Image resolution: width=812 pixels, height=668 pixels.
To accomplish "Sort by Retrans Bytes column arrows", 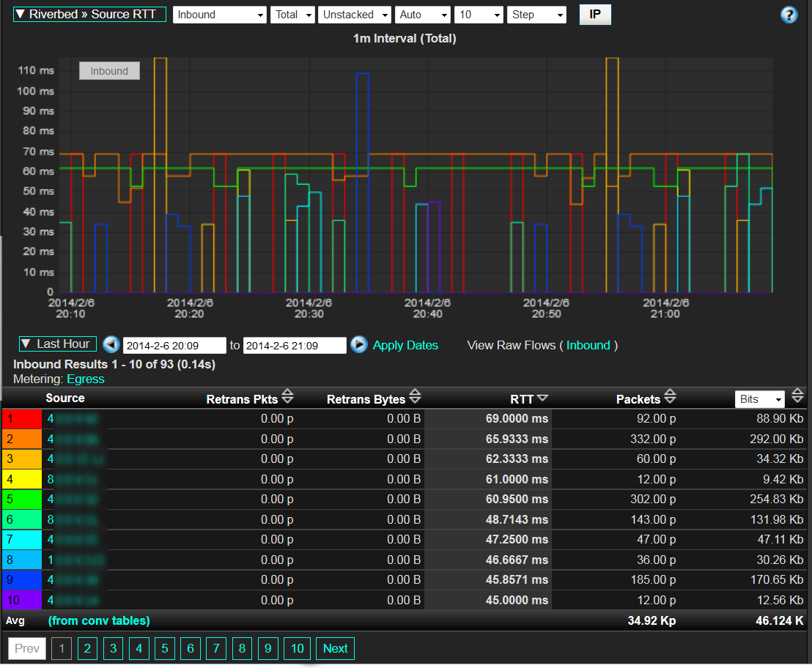I will tap(415, 397).
